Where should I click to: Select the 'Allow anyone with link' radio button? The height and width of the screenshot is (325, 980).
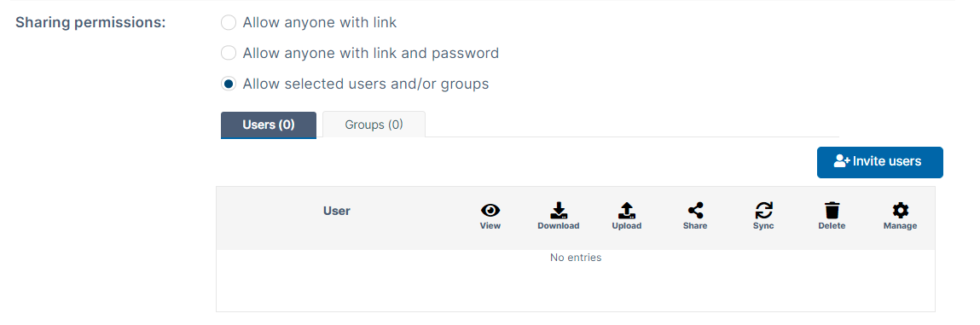(x=229, y=23)
